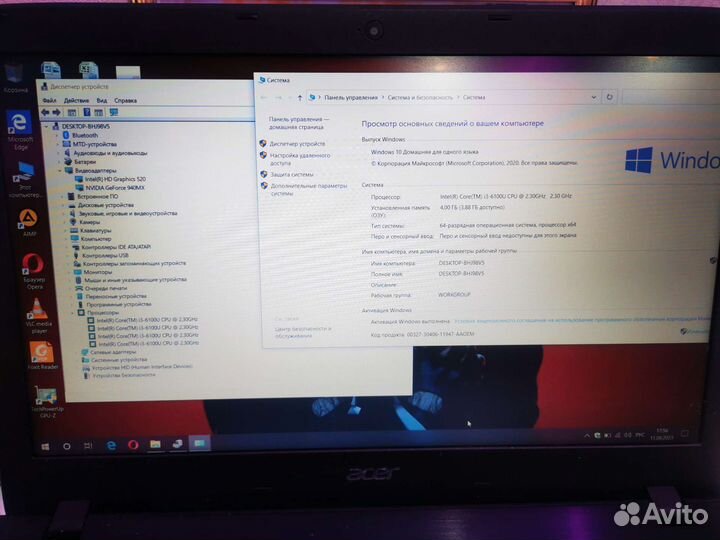Select the Браузер Opera desktop icon
The height and width of the screenshot is (540, 720).
click(33, 271)
